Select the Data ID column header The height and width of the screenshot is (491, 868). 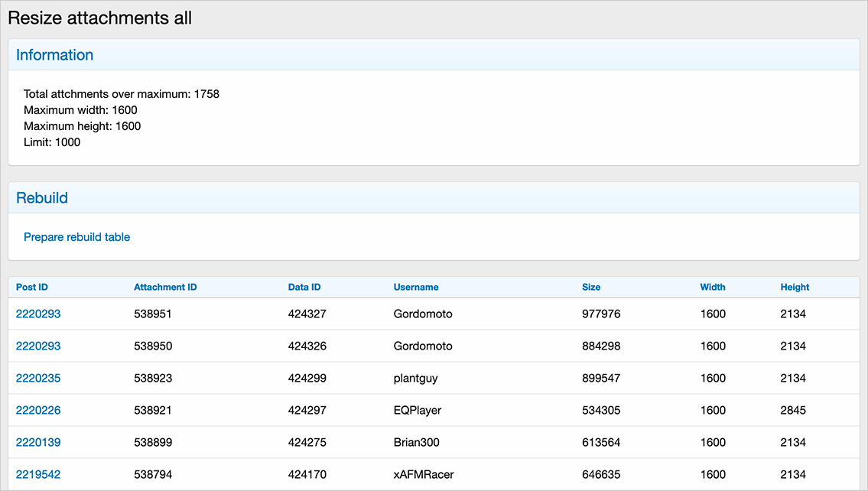click(x=304, y=287)
